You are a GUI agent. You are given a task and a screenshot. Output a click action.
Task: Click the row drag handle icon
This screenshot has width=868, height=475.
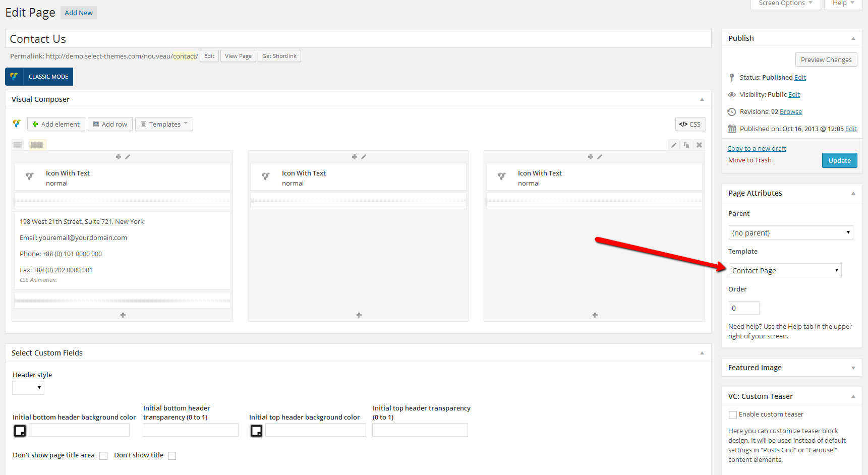coord(18,145)
